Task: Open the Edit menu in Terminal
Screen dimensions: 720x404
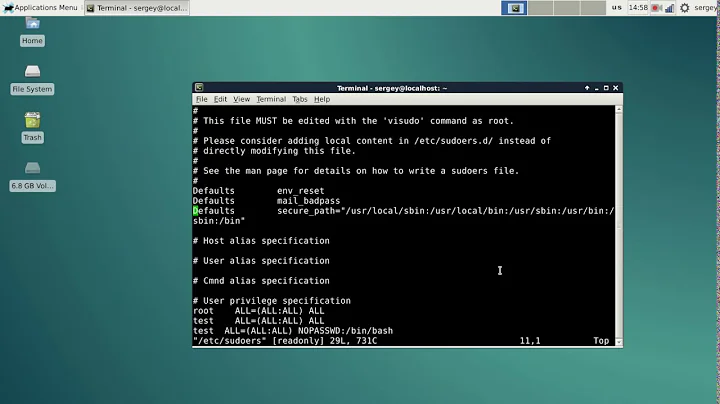Action: click(220, 99)
